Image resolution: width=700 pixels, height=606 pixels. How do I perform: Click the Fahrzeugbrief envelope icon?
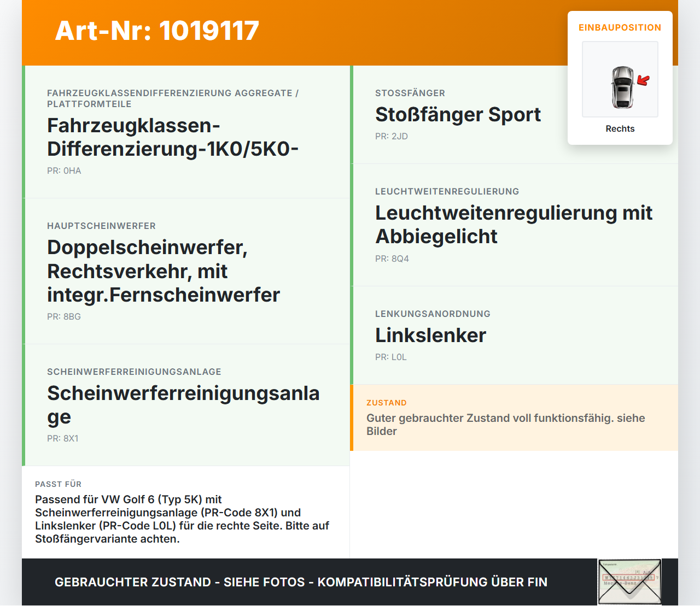point(629,582)
